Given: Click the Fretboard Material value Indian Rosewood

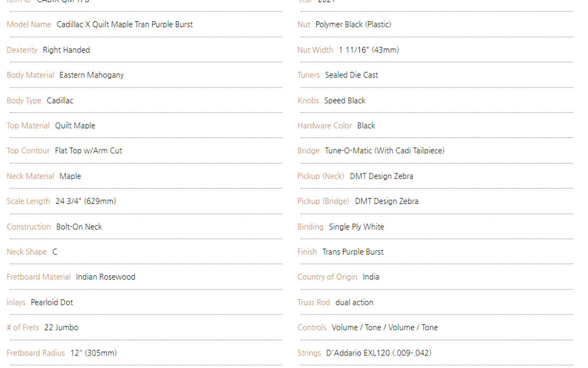Looking at the screenshot, I should [106, 277].
